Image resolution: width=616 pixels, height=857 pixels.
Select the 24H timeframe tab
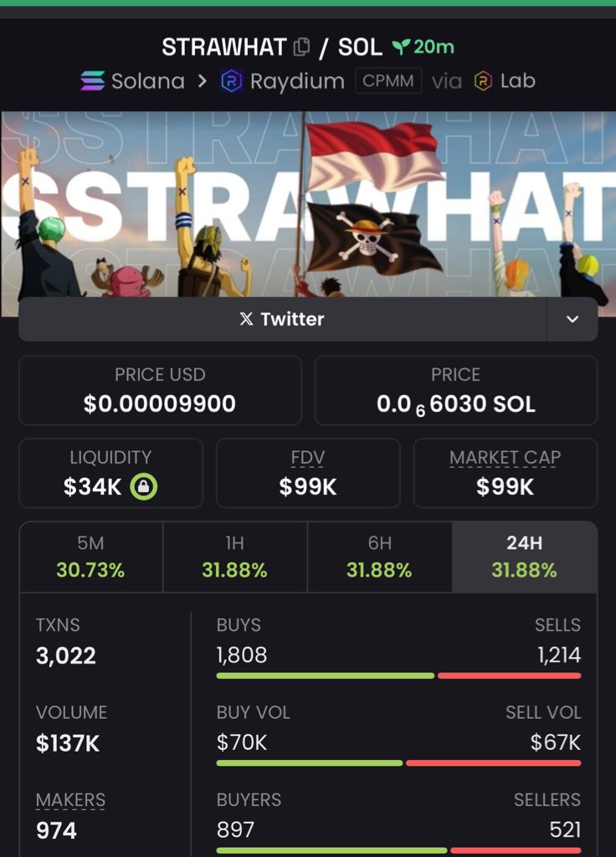pos(525,557)
